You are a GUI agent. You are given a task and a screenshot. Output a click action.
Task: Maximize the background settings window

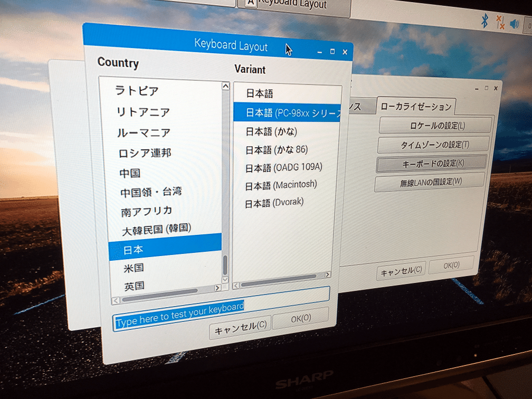[x=486, y=88]
